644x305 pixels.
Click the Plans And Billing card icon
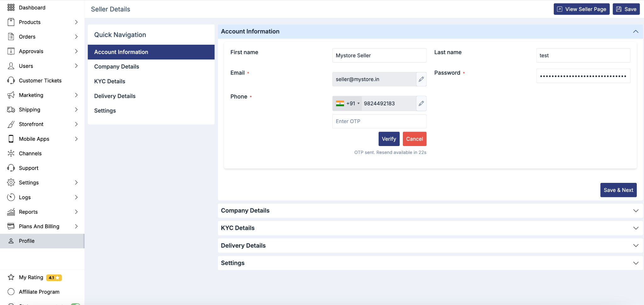click(11, 226)
